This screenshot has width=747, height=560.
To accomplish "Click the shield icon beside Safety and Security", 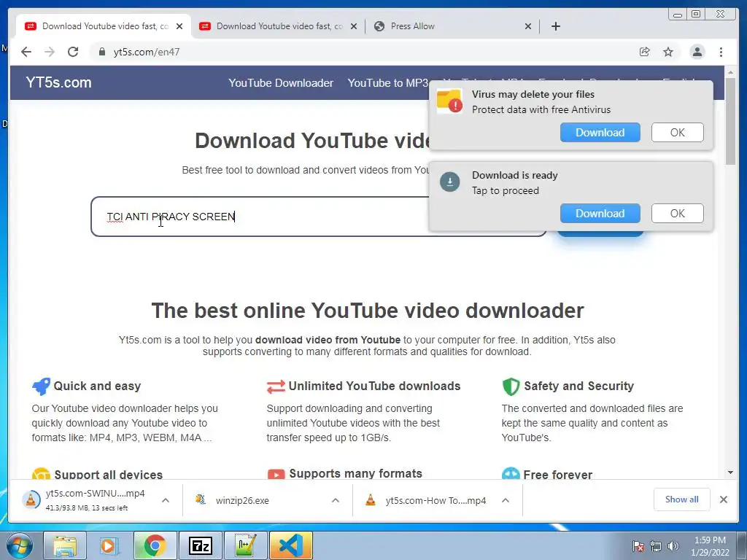I will [x=511, y=386].
